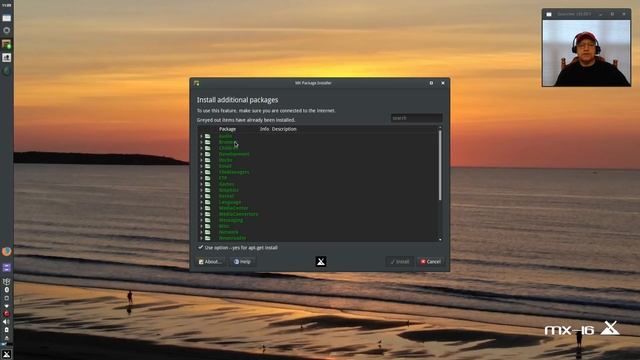Click the window icon at panel top

(6, 18)
